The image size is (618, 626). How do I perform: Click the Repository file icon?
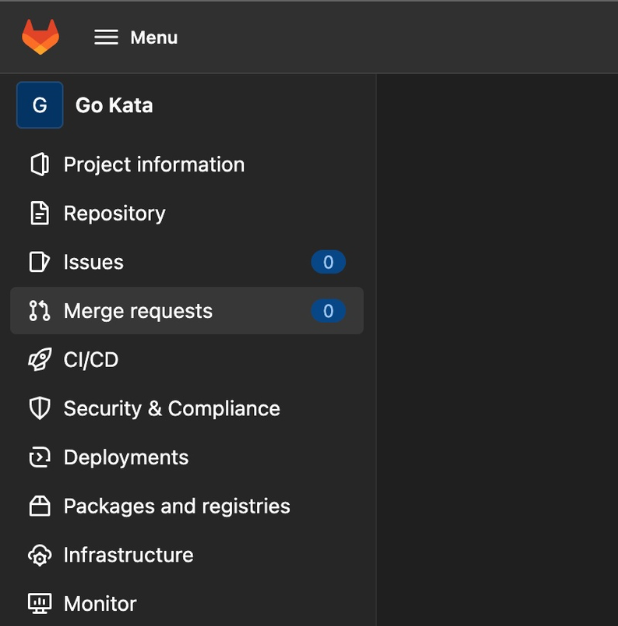[39, 213]
